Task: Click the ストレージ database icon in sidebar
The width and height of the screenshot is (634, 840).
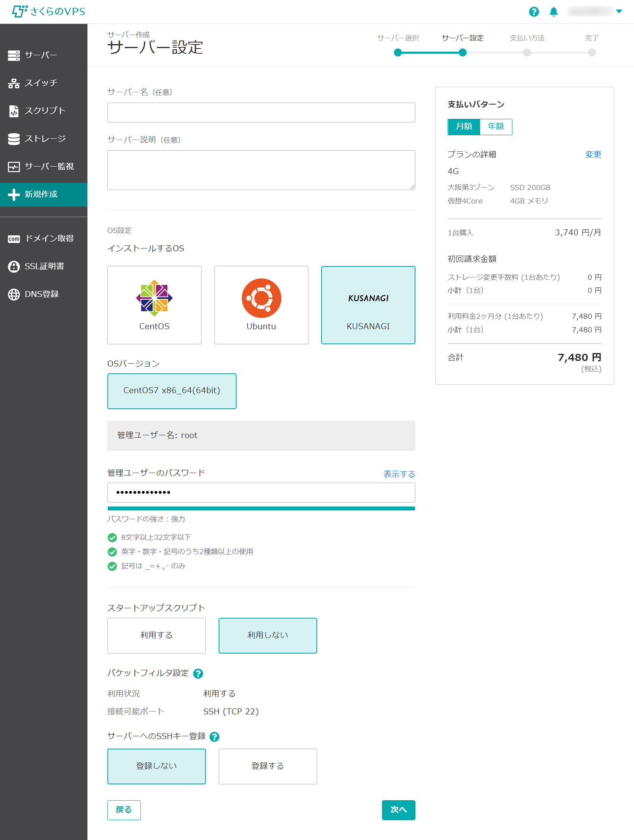Action: [14, 139]
